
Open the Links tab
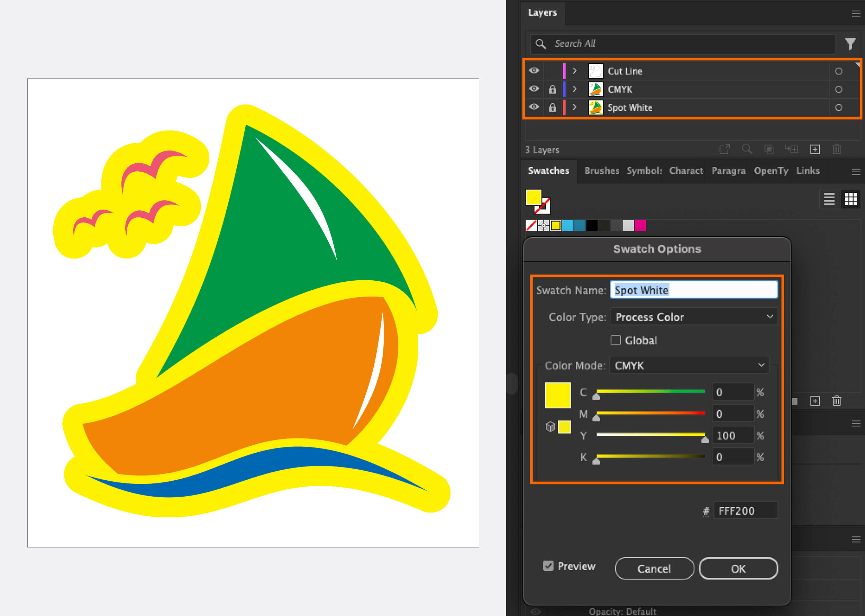tap(808, 171)
